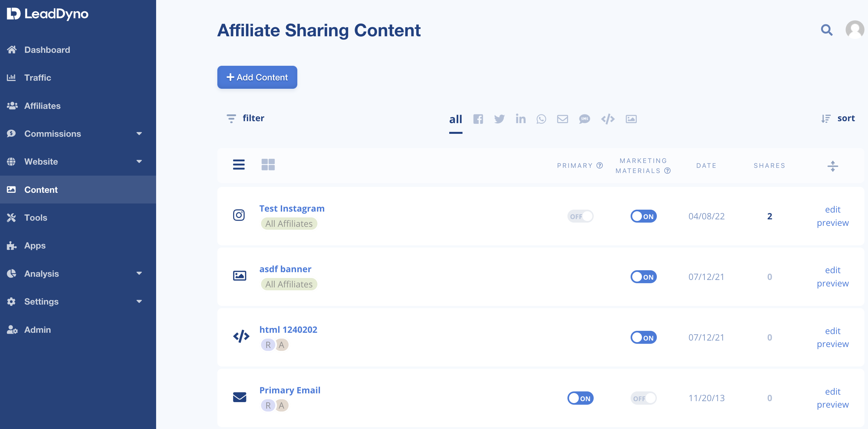This screenshot has height=429, width=868.
Task: Click the Add Content button
Action: pos(257,77)
